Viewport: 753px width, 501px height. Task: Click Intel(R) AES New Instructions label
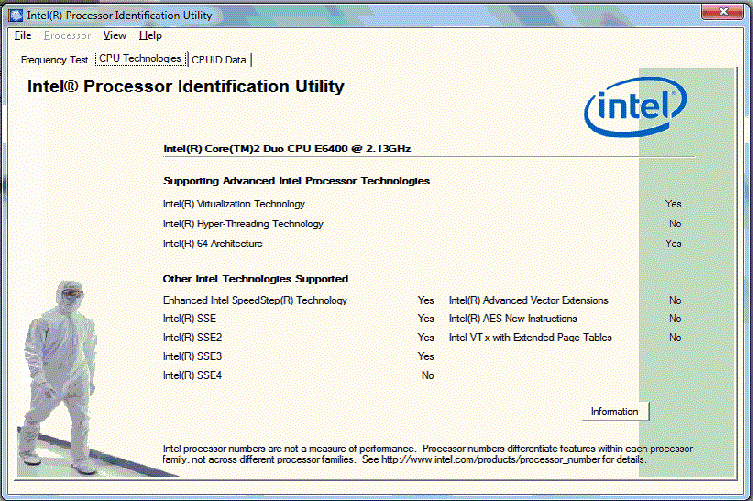pyautogui.click(x=513, y=318)
